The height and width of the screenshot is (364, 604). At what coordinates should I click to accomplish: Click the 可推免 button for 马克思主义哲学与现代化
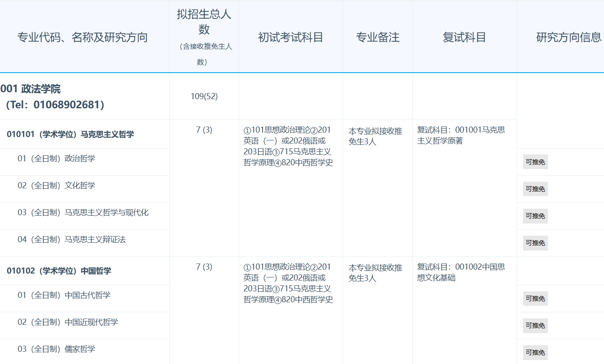pyautogui.click(x=535, y=216)
